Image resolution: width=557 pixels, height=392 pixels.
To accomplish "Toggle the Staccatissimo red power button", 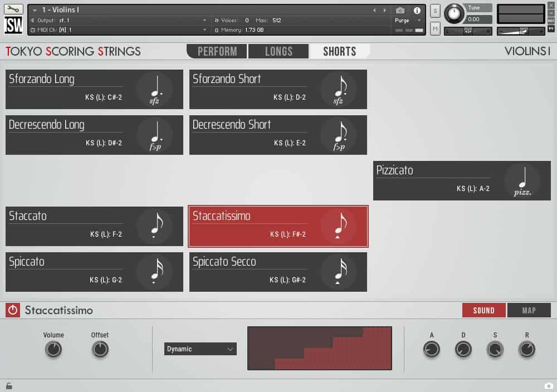I will [13, 310].
